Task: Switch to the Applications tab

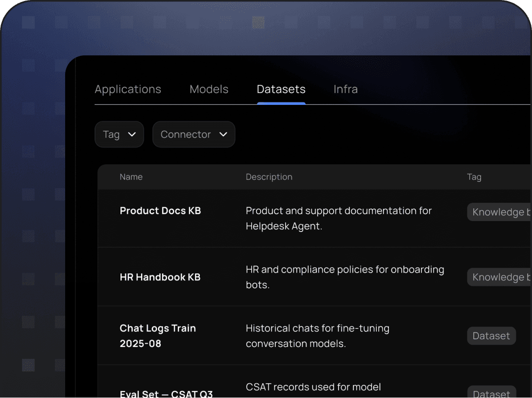Action: (x=128, y=89)
